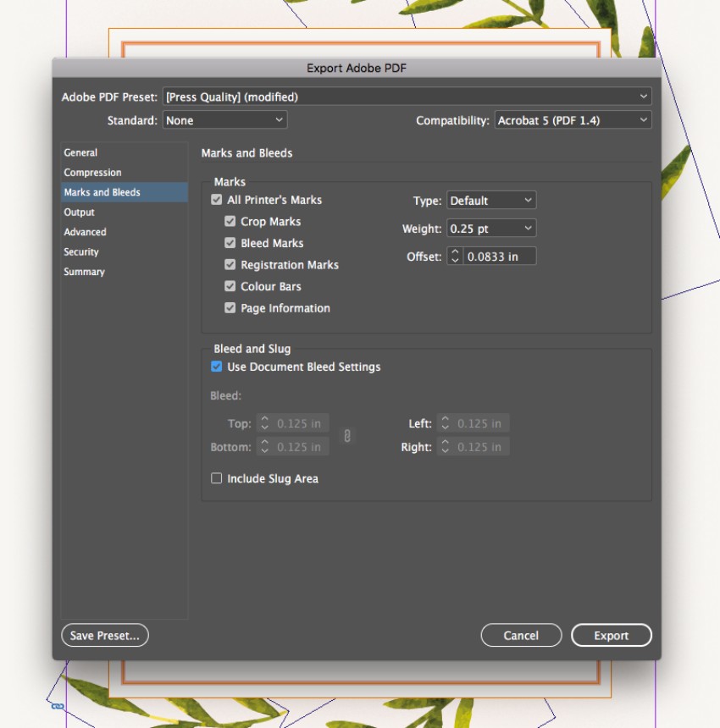The image size is (720, 728).
Task: Toggle Page Information checkbox
Action: [230, 309]
